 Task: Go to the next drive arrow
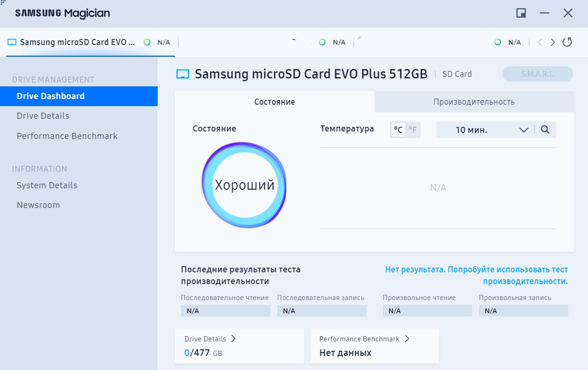click(x=553, y=42)
